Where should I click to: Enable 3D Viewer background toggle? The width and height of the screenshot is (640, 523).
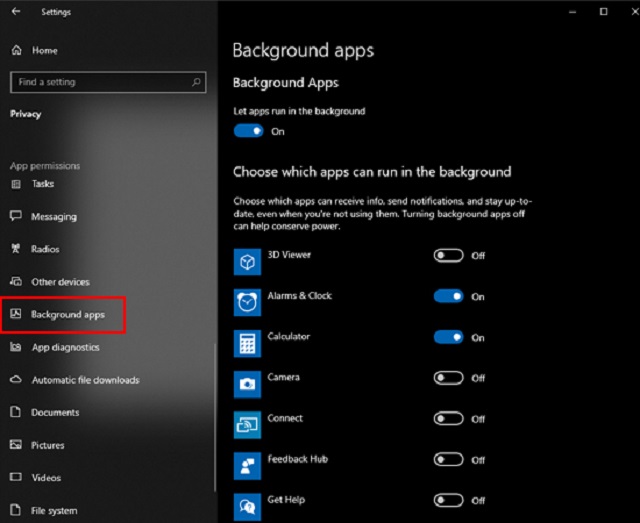pyautogui.click(x=449, y=256)
